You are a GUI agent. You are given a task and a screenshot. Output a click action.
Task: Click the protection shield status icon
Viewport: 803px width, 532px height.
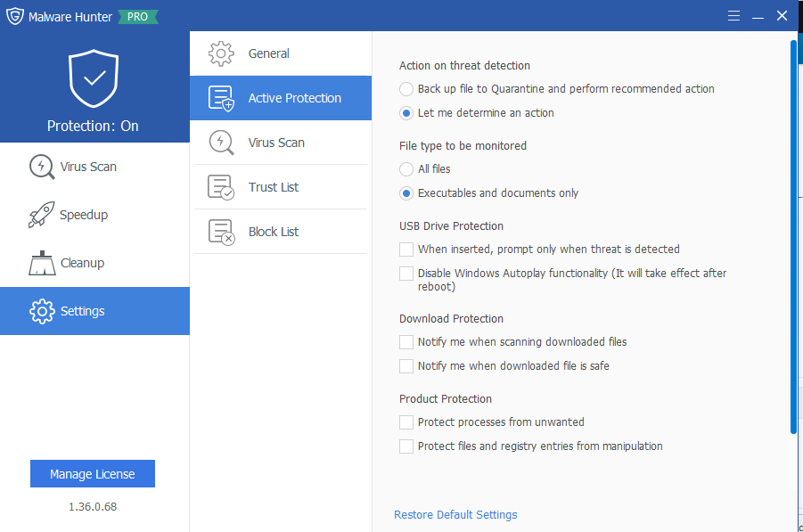pyautogui.click(x=94, y=79)
